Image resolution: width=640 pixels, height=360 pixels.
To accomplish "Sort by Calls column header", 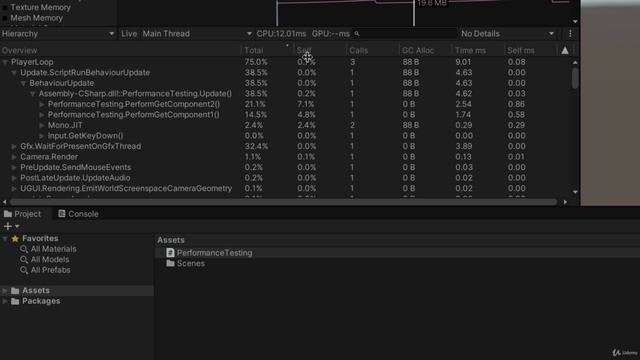I will pos(358,51).
